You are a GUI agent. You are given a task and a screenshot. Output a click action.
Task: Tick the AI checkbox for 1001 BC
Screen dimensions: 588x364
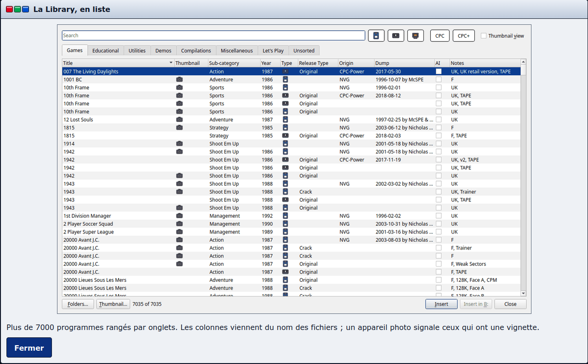click(439, 80)
